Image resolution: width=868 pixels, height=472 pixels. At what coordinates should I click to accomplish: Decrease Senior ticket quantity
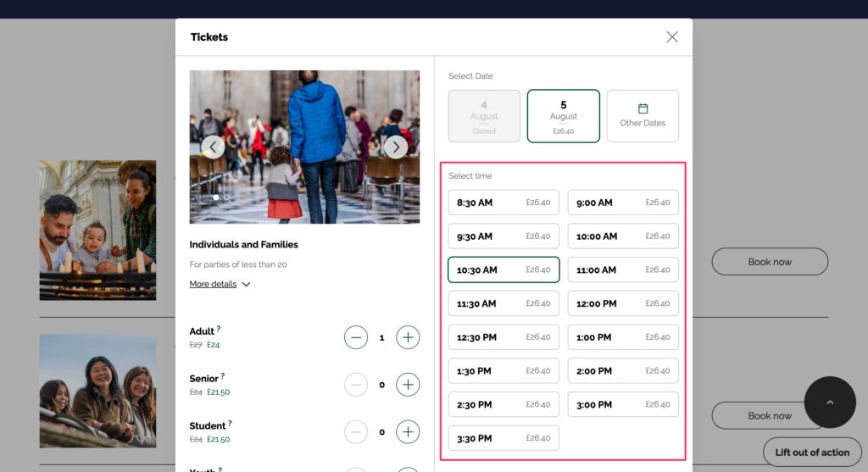(356, 385)
